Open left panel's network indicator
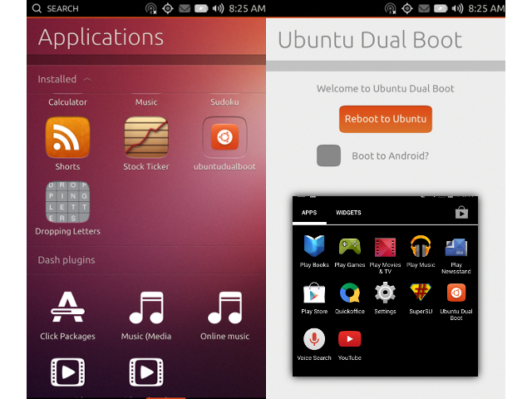The width and height of the screenshot is (532, 399). point(151,8)
